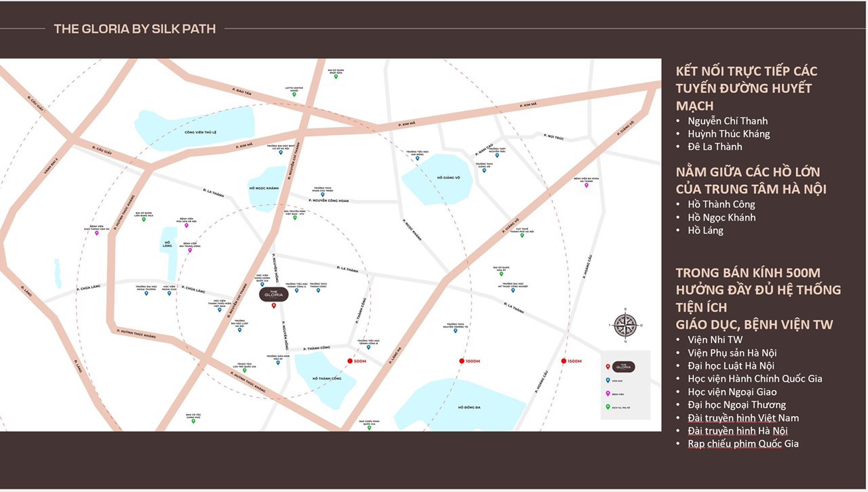The height and width of the screenshot is (492, 868).
Task: Click the red 1000M radius marker
Action: (x=461, y=361)
